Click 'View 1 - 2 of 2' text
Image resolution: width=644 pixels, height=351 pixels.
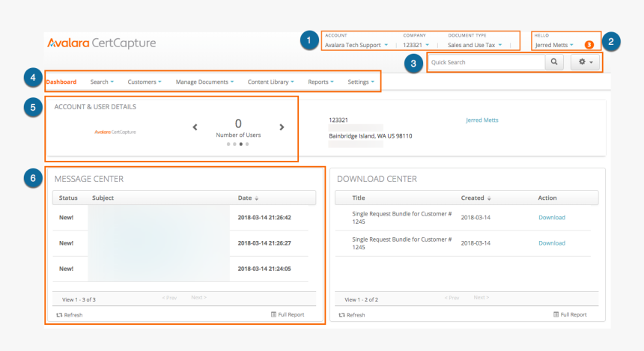coord(362,299)
